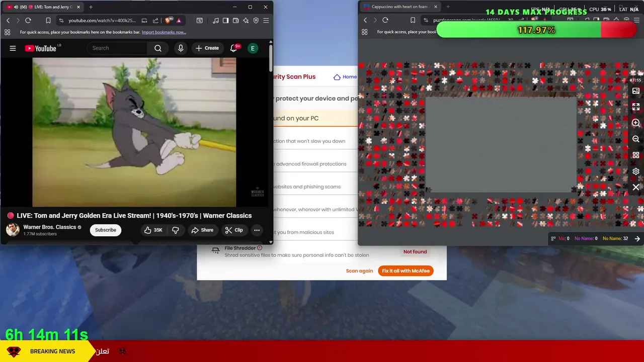Open the playlist music note icon in toolbar

click(216, 21)
